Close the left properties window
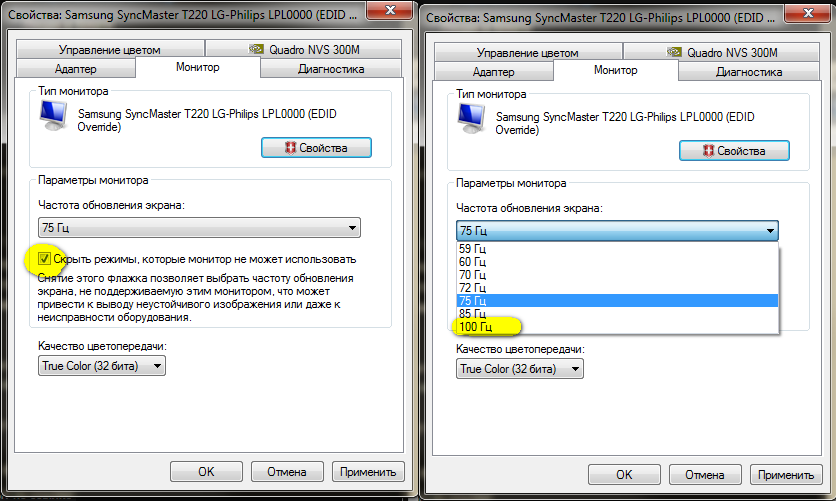 [390, 10]
